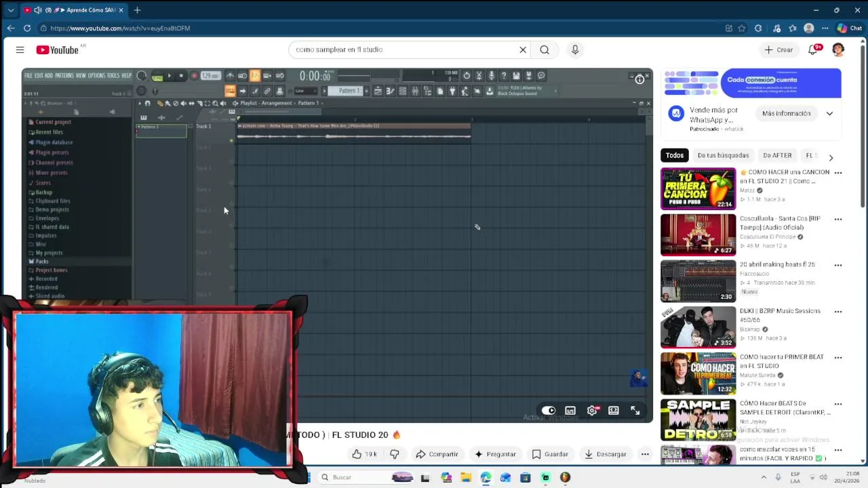Click the Descargar button

point(606,454)
